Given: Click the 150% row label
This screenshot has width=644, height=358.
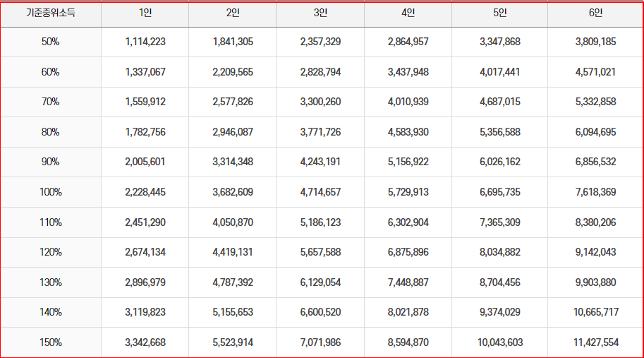Looking at the screenshot, I should coord(51,342).
